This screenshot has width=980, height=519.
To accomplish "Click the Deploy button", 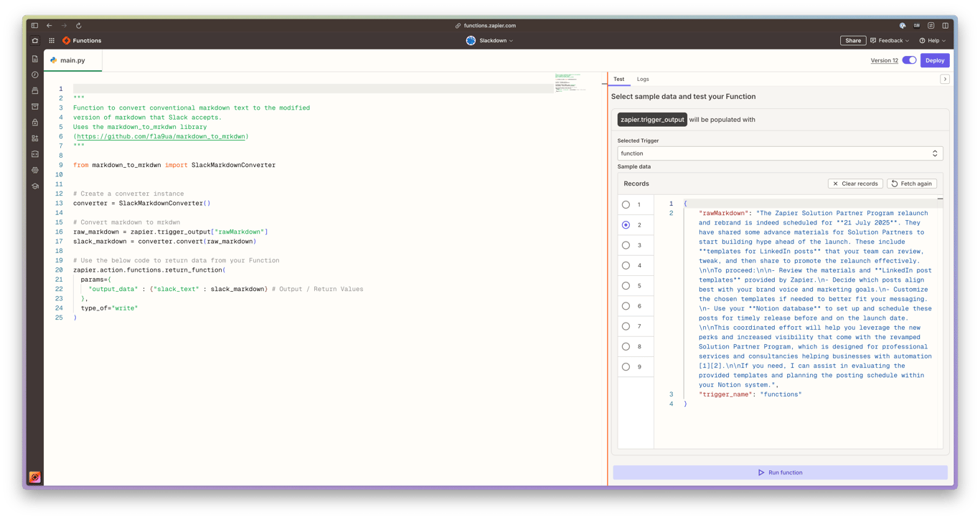I will pyautogui.click(x=935, y=60).
